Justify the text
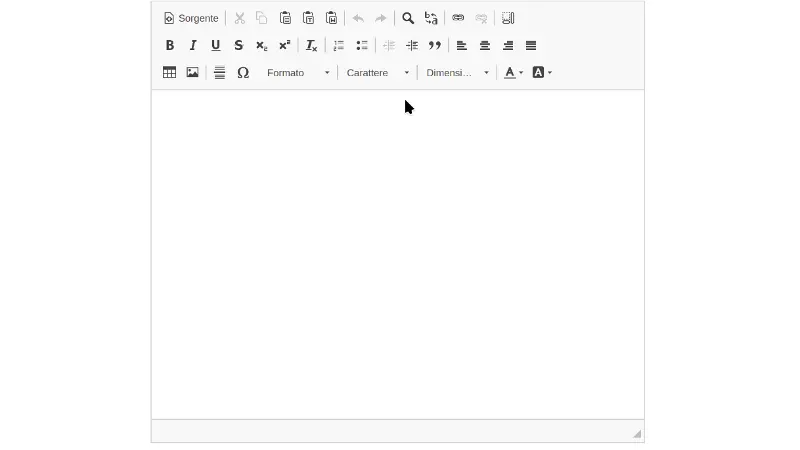 (531, 45)
